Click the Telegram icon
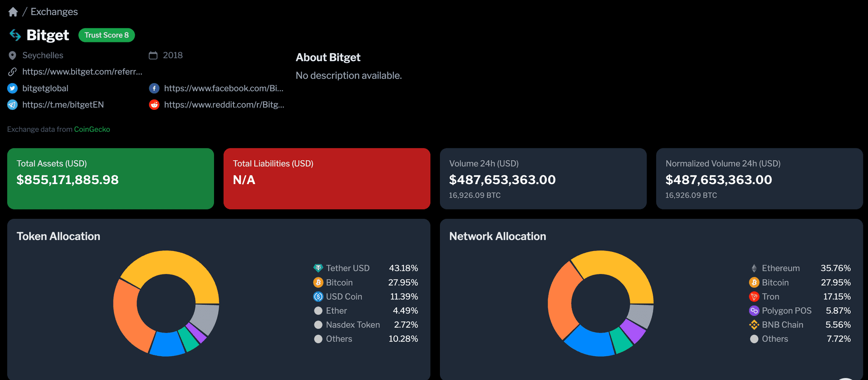 (12, 105)
